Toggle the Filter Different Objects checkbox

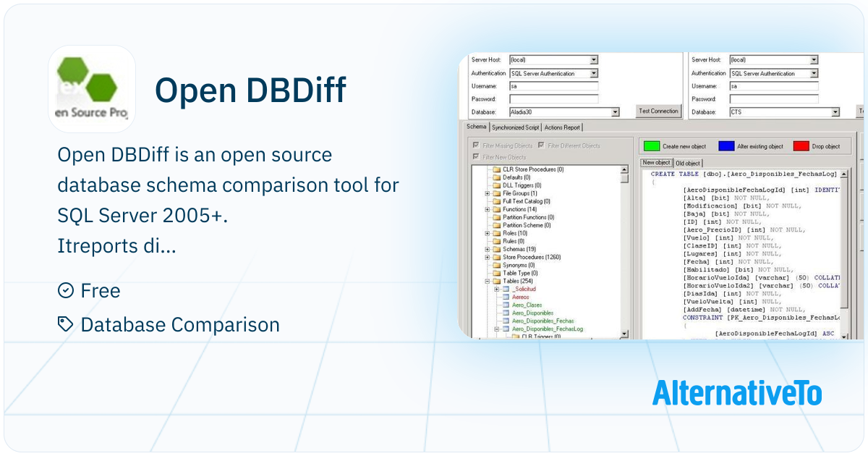(x=541, y=145)
